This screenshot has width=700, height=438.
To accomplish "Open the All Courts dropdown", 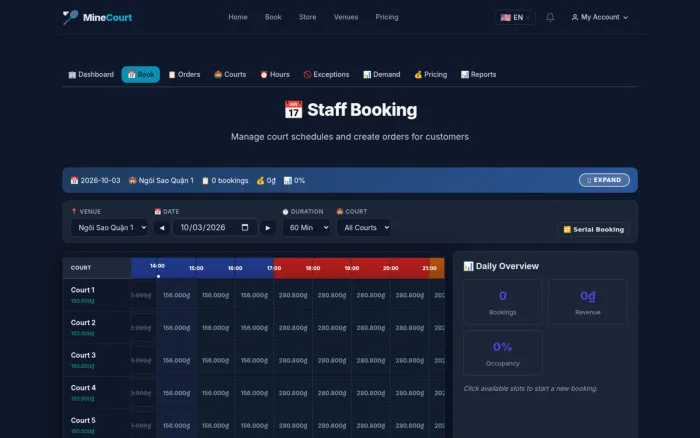I will coord(364,228).
